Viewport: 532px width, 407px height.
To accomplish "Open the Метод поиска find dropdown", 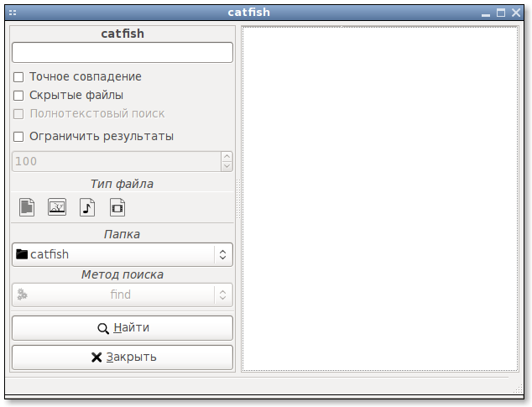I will [123, 295].
